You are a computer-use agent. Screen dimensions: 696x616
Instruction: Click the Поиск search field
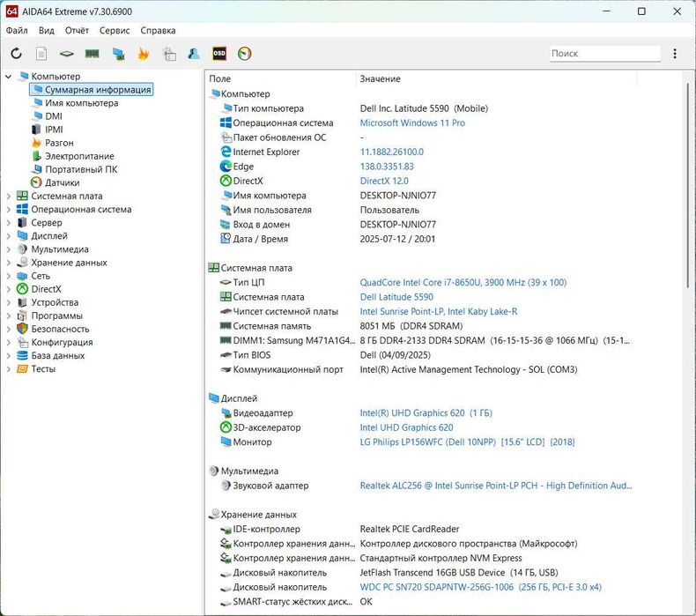pyautogui.click(x=604, y=54)
